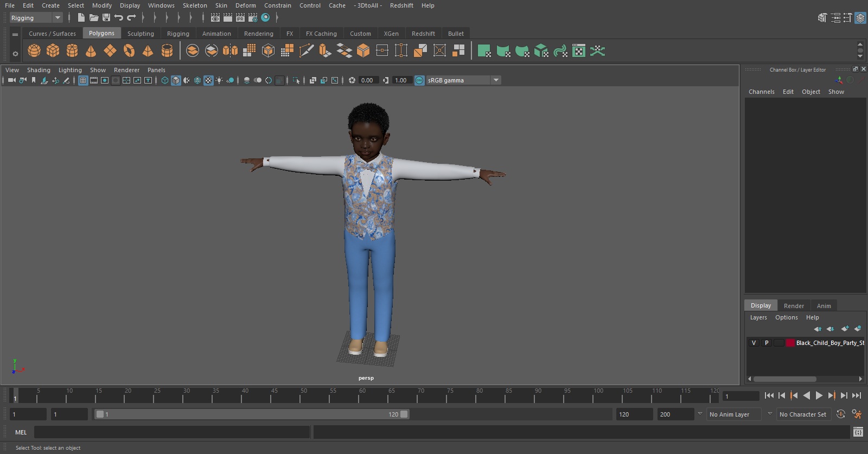Toggle the P playback box on layer
The image size is (868, 454).
click(x=767, y=343)
